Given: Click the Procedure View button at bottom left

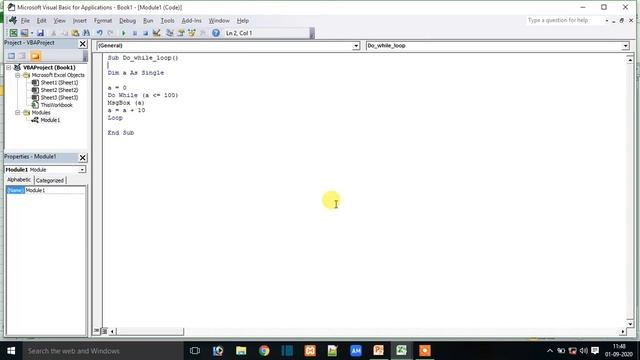Looking at the screenshot, I should [97, 331].
